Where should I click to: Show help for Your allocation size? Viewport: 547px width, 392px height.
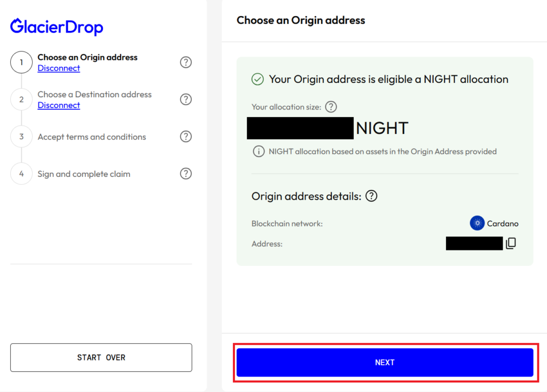(331, 107)
